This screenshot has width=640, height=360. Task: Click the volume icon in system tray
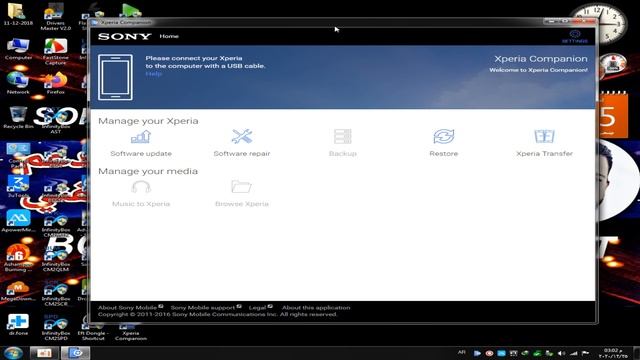(562, 353)
